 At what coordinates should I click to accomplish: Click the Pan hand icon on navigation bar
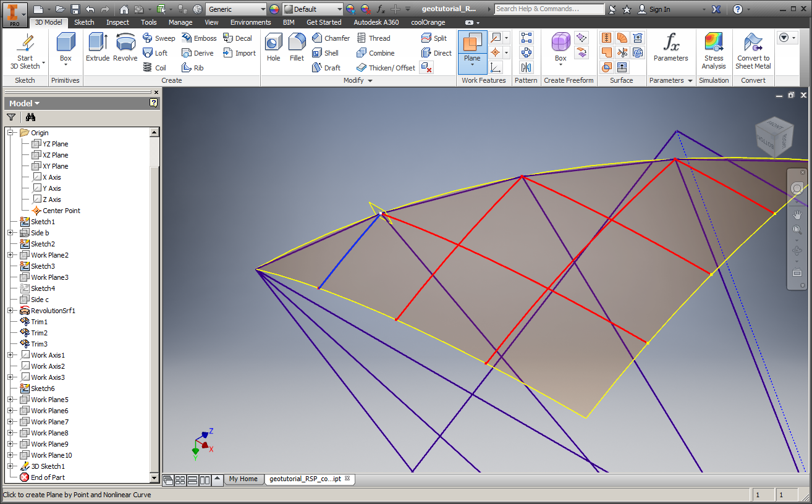click(797, 215)
